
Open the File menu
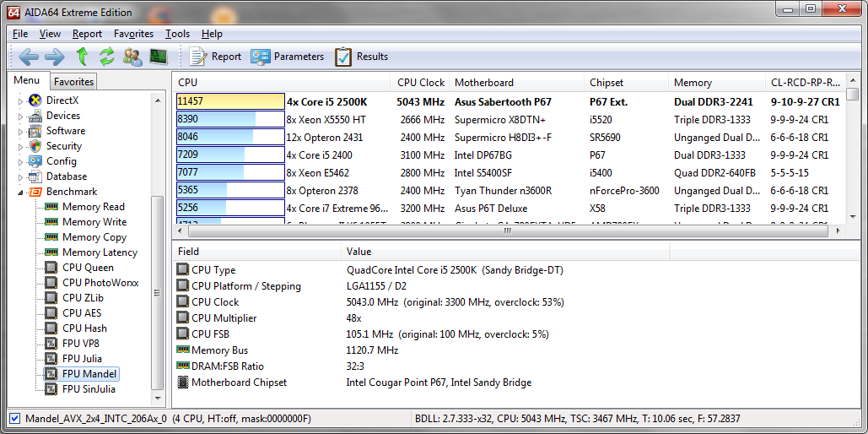20,34
